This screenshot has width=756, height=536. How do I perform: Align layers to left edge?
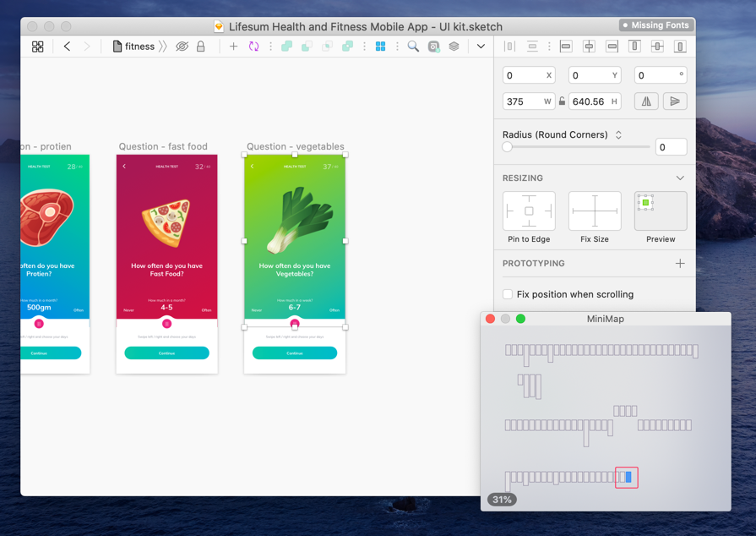566,46
